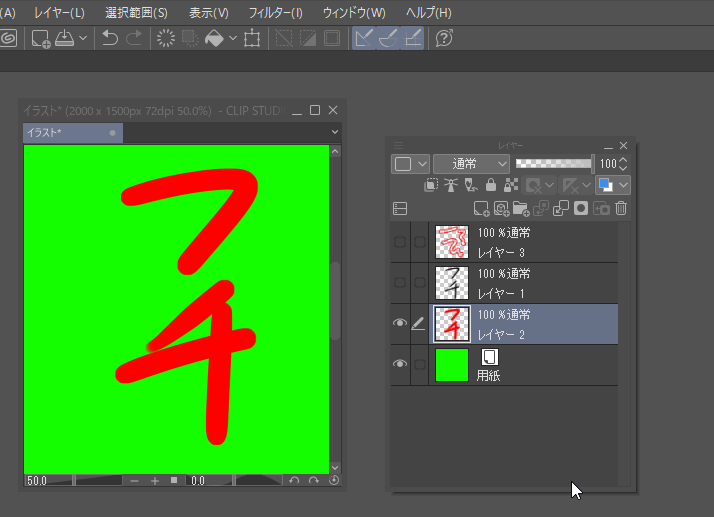Select the イラスト* canvas tab

[73, 133]
